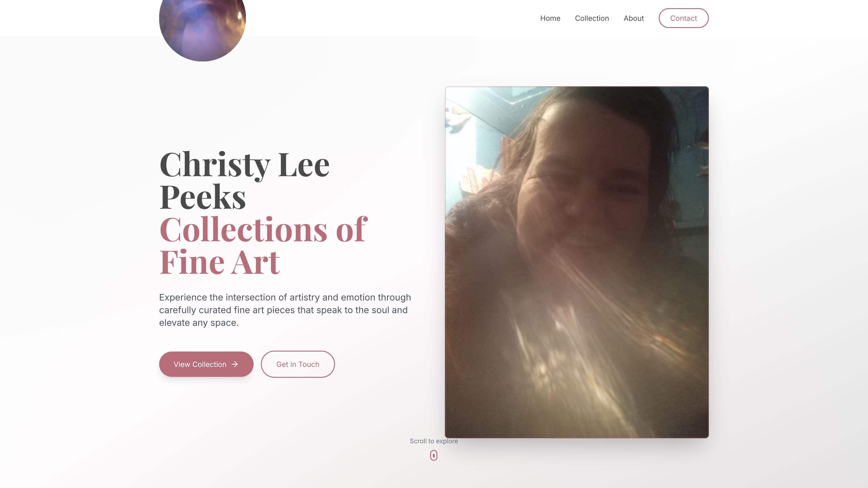This screenshot has height=488, width=868.
Task: Go to the Home nav link
Action: click(x=550, y=18)
